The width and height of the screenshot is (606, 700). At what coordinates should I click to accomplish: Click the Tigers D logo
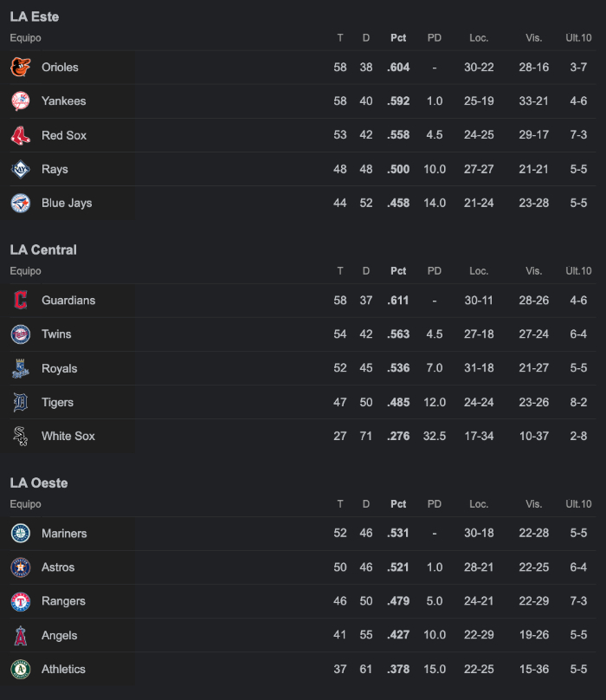pos(21,402)
